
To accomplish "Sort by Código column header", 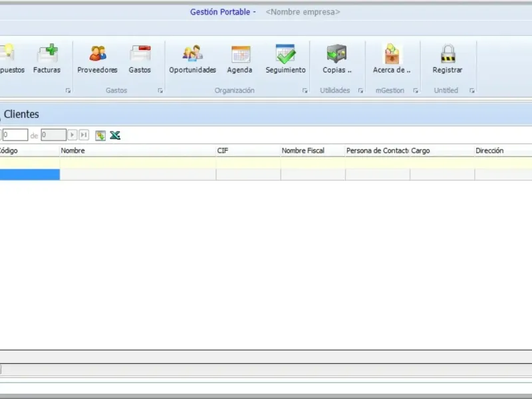I will pos(29,151).
